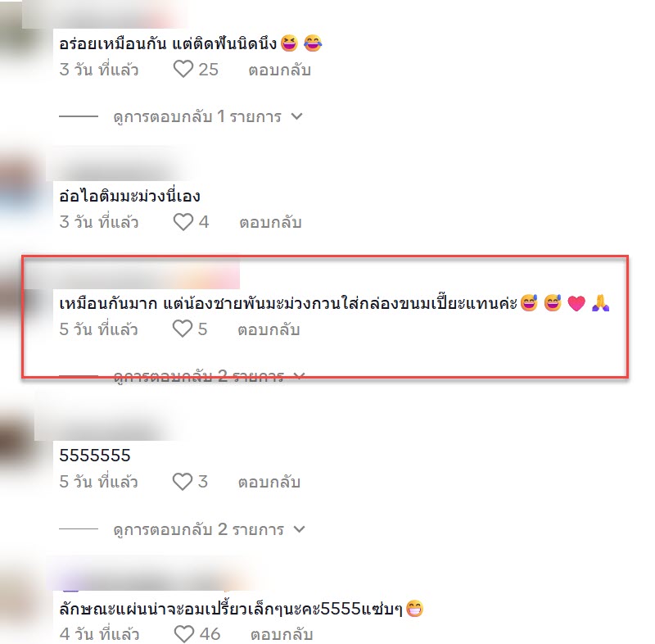
Task: Reply to the เหมือนกันมาก comment
Action: pyautogui.click(x=269, y=329)
